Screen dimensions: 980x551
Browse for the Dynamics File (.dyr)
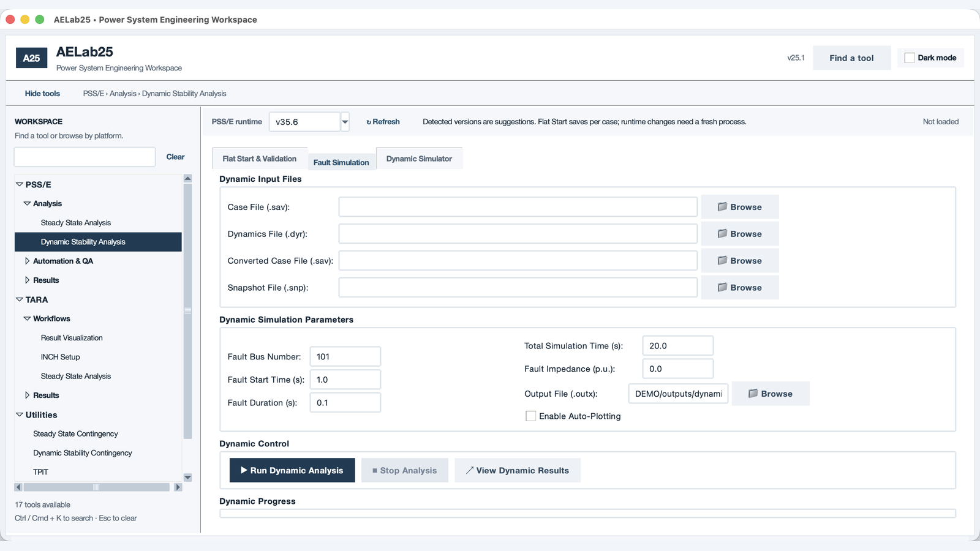point(740,234)
